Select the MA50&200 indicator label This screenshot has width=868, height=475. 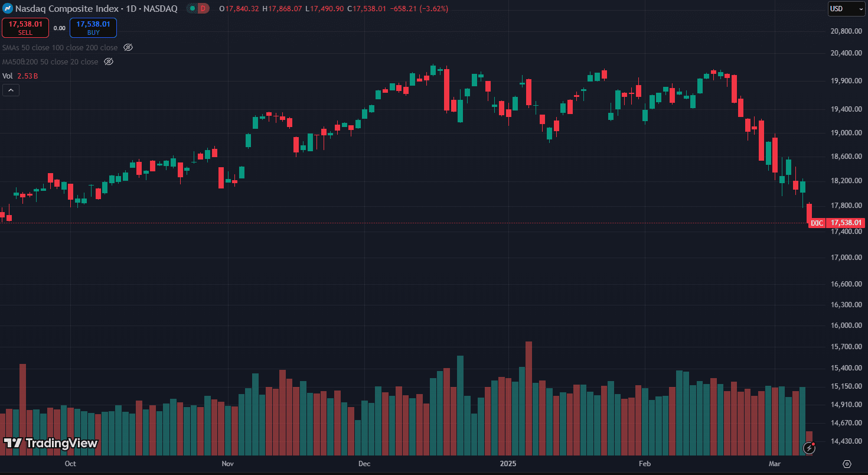click(50, 61)
